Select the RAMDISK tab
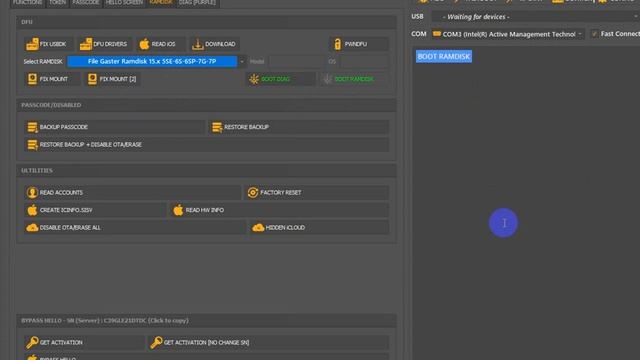 click(161, 3)
